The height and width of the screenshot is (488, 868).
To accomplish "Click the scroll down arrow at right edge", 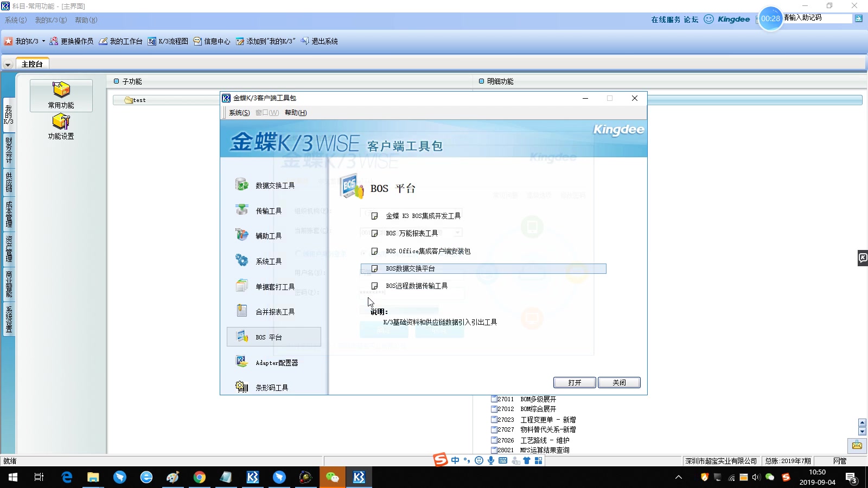I will click(x=862, y=432).
